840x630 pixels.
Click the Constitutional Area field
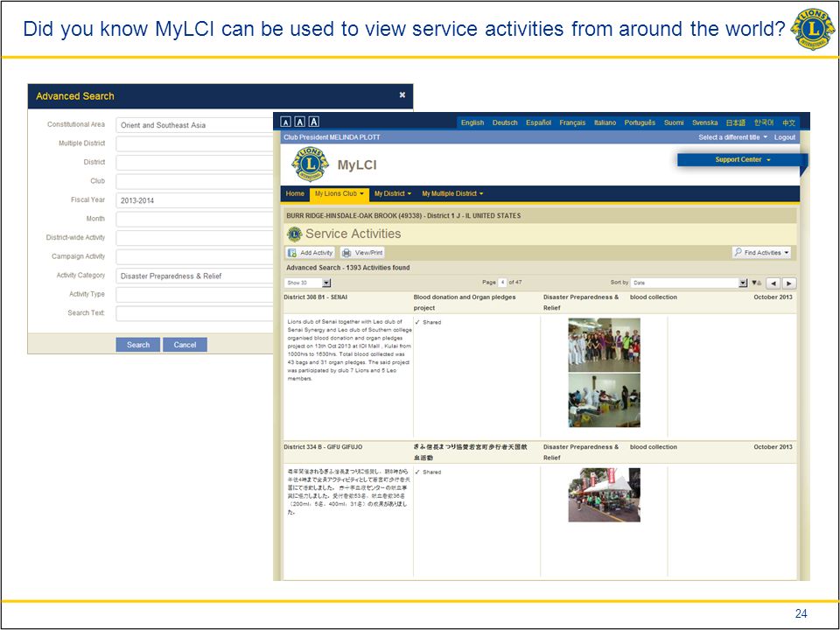click(194, 125)
